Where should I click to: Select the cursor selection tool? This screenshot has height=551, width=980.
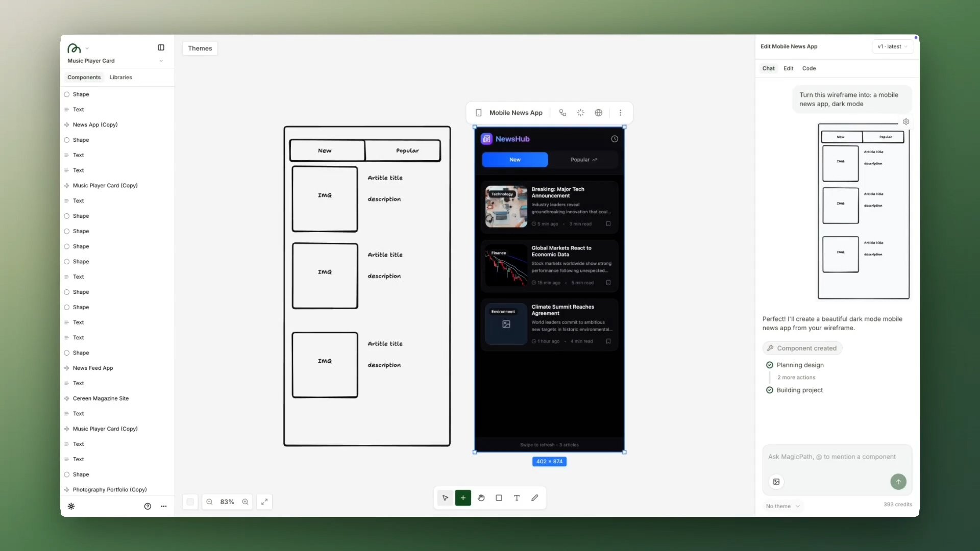(x=445, y=497)
